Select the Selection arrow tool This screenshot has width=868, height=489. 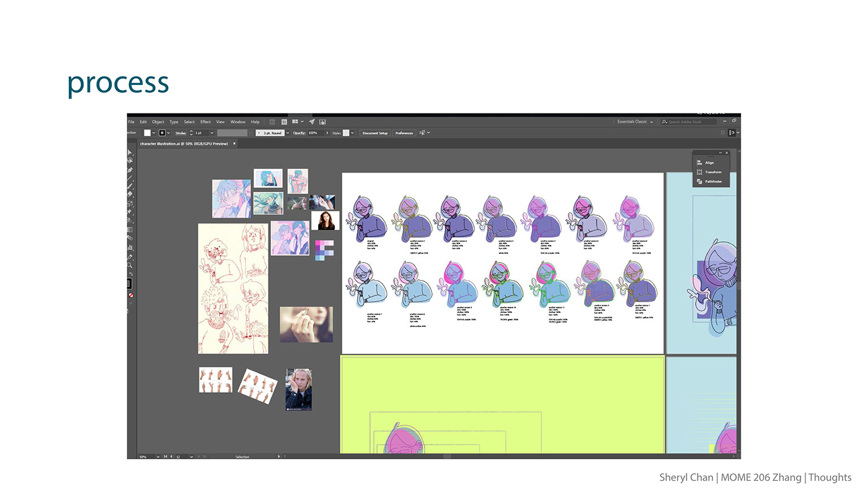point(130,153)
